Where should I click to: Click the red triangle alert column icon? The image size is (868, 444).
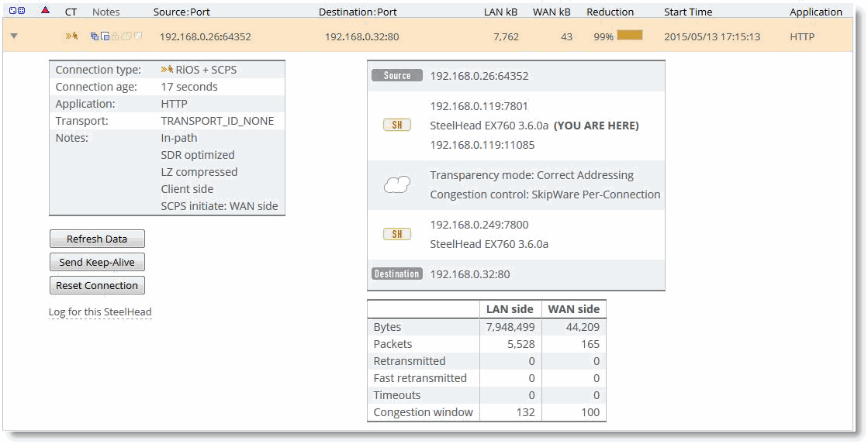pos(45,11)
